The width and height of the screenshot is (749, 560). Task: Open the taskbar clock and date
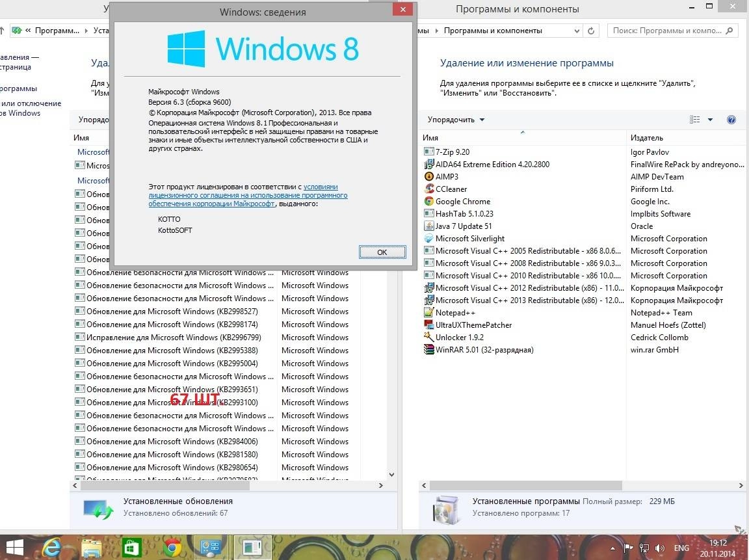[x=718, y=548]
